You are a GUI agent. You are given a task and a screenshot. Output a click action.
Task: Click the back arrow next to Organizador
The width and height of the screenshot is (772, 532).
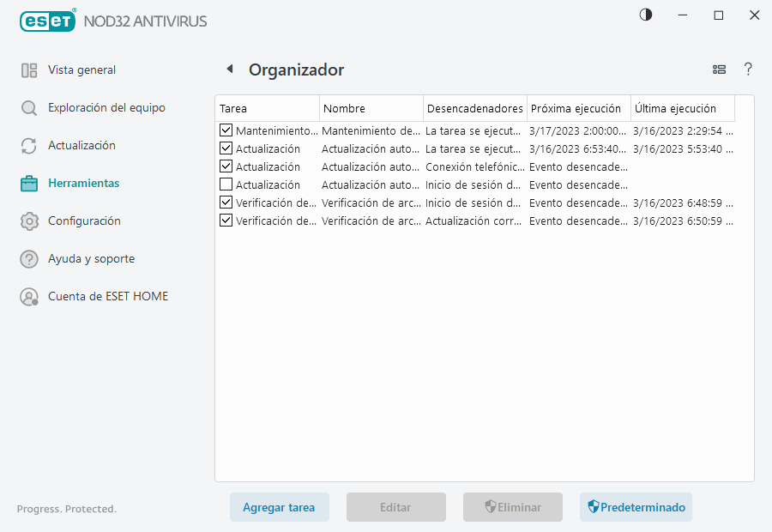point(228,69)
